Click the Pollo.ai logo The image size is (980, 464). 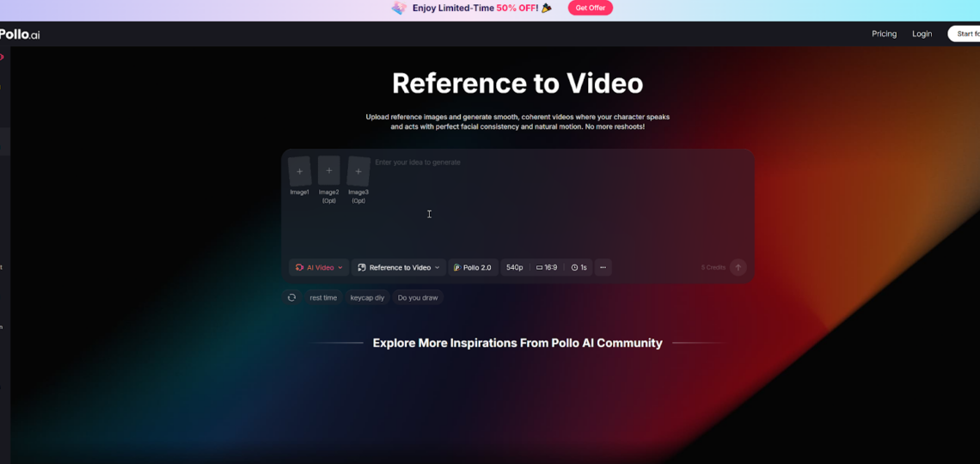pyautogui.click(x=20, y=34)
